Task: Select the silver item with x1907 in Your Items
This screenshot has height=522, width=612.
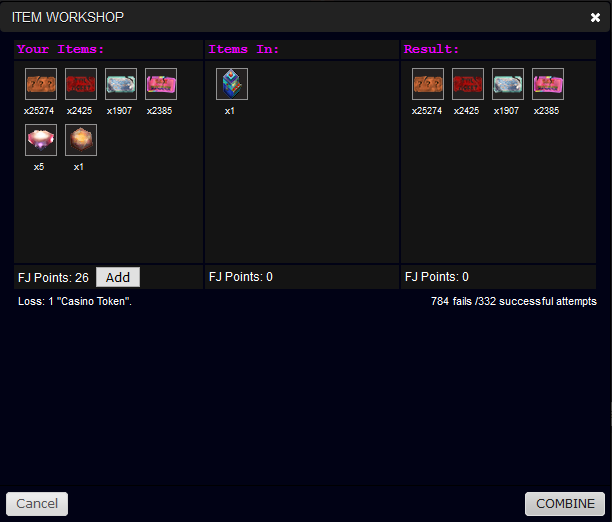Action: [x=121, y=84]
